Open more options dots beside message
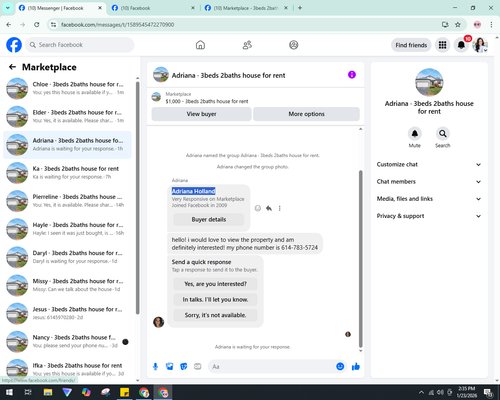 279,208
